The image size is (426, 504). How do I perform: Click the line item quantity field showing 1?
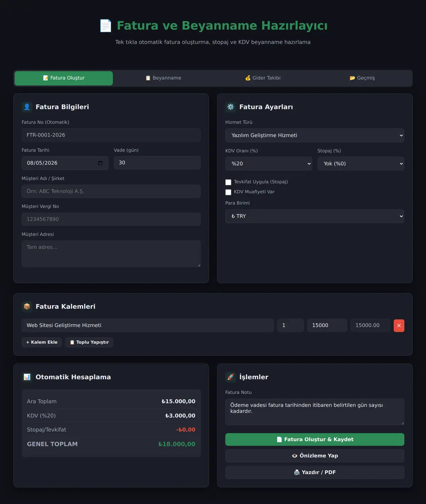pyautogui.click(x=290, y=325)
